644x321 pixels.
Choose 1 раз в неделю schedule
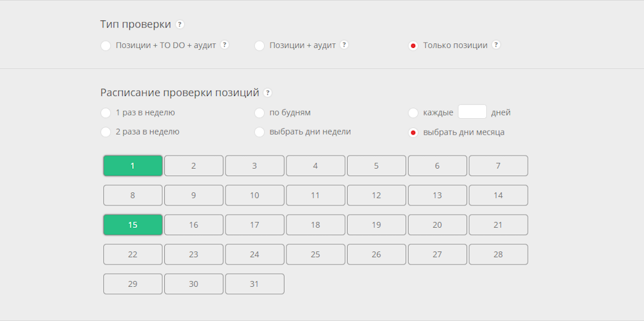106,113
